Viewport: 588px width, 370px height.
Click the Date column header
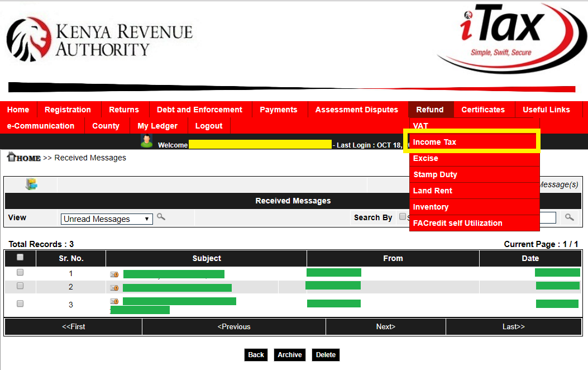(x=530, y=258)
